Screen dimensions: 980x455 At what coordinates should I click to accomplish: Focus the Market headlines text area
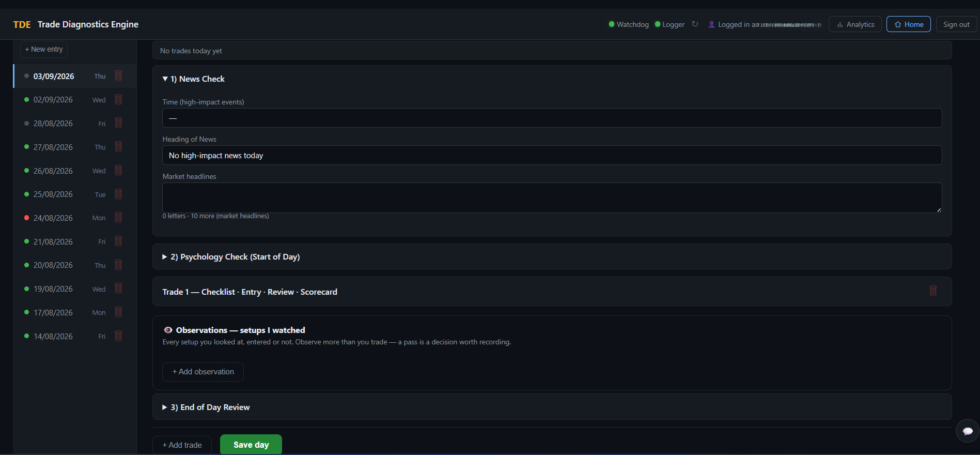[x=552, y=198]
